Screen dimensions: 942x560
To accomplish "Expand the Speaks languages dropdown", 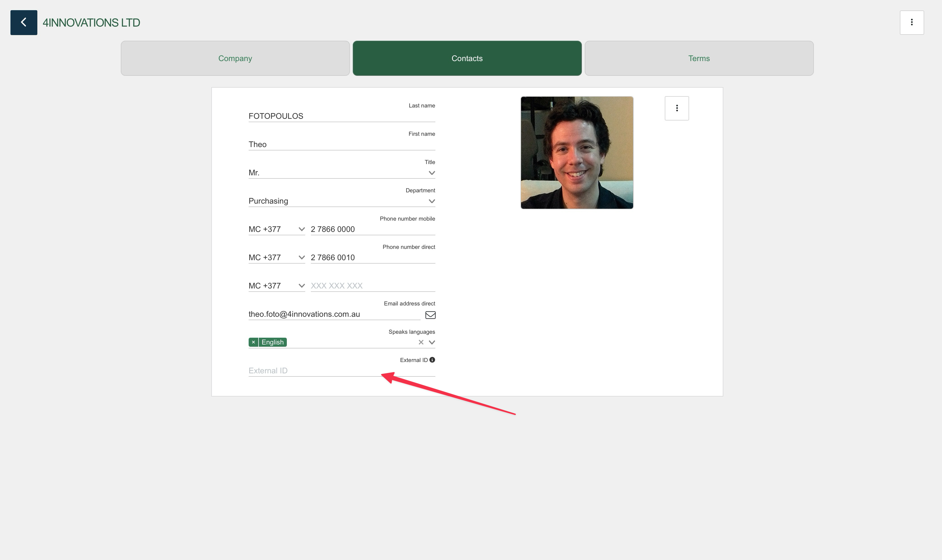I will click(432, 342).
